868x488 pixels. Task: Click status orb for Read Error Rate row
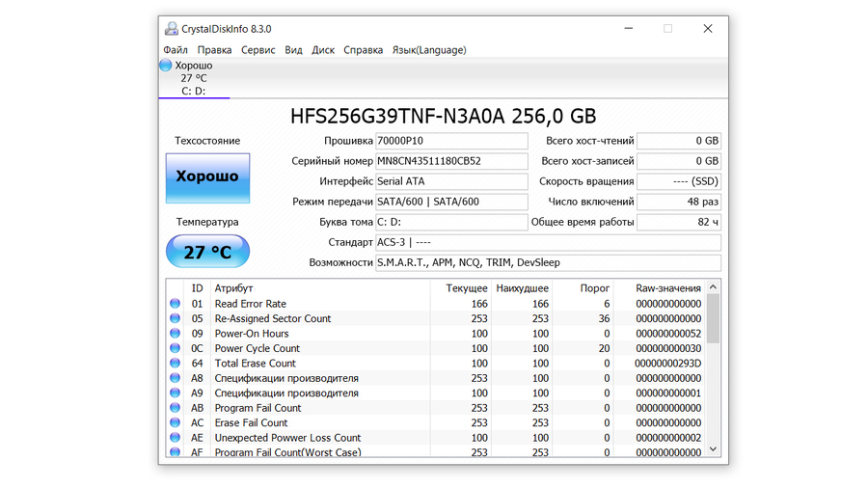[175, 303]
